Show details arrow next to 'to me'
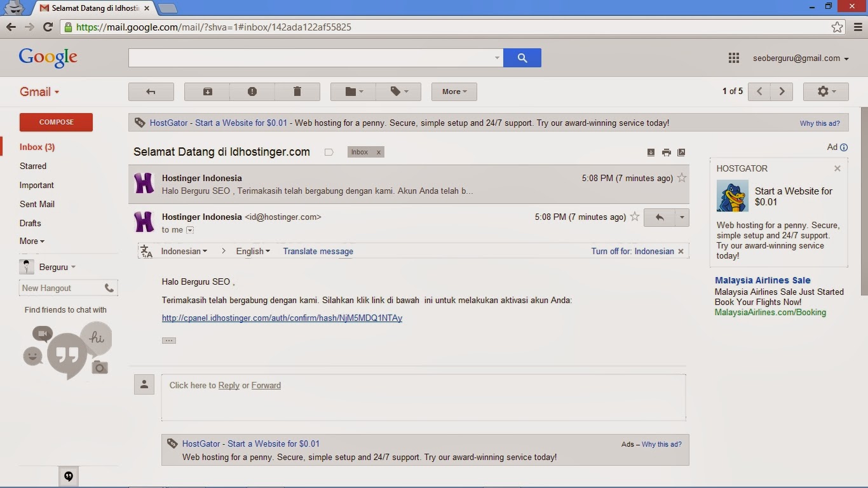This screenshot has width=868, height=488. (190, 230)
